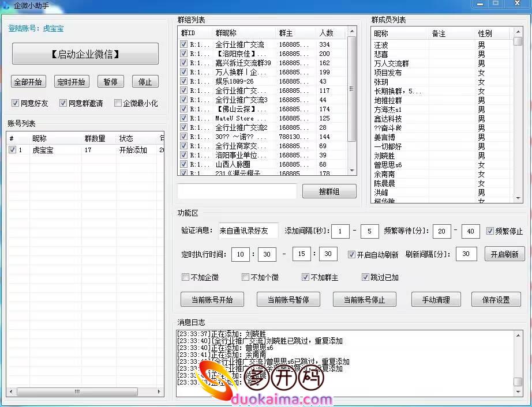Click the 搜群组 search button
Viewport: 532px width, 407px height.
click(x=329, y=191)
